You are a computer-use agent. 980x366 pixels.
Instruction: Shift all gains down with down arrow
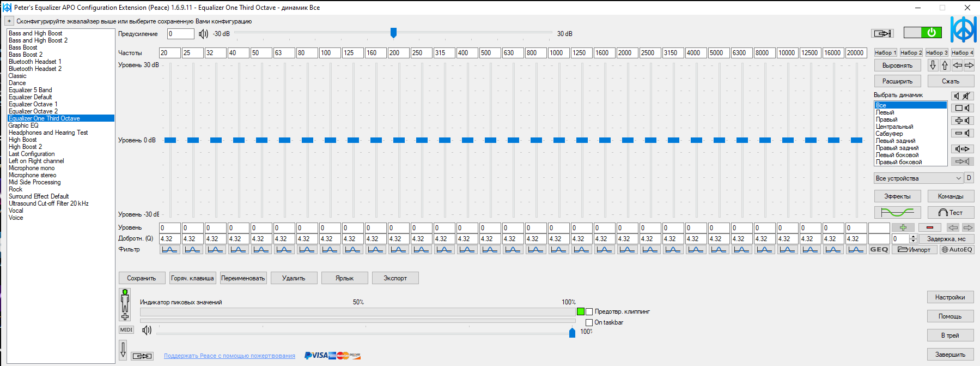point(933,65)
